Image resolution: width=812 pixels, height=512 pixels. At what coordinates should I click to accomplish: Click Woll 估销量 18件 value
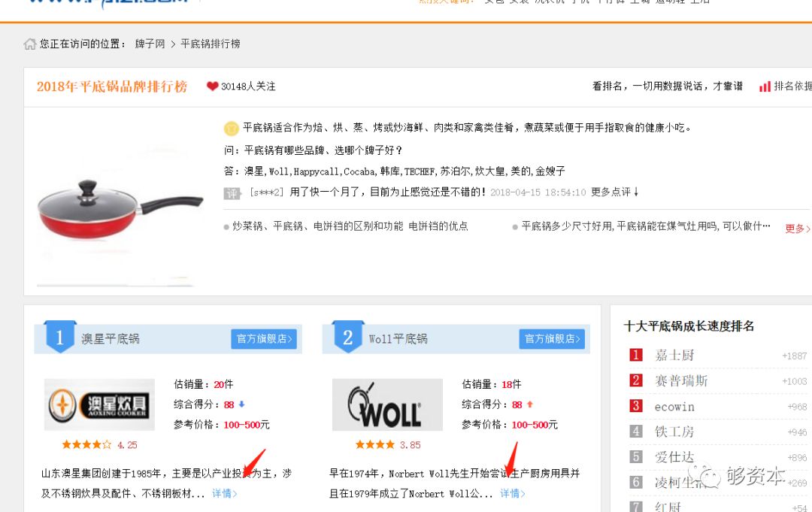click(511, 385)
